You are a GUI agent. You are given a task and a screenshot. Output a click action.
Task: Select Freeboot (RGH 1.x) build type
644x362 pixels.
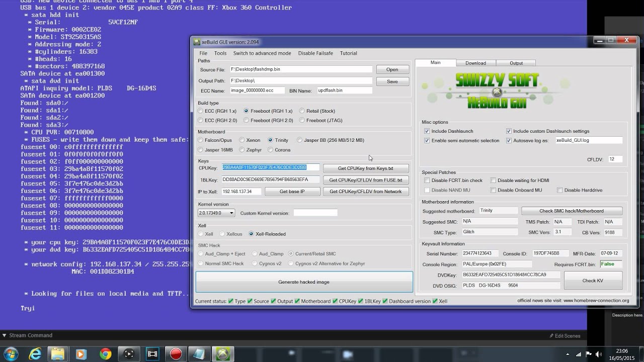268,111
